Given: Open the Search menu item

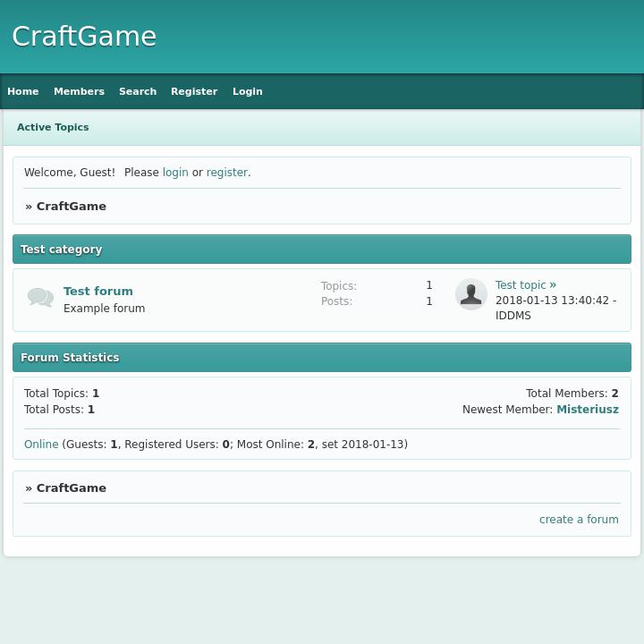Looking at the screenshot, I should point(138,91).
